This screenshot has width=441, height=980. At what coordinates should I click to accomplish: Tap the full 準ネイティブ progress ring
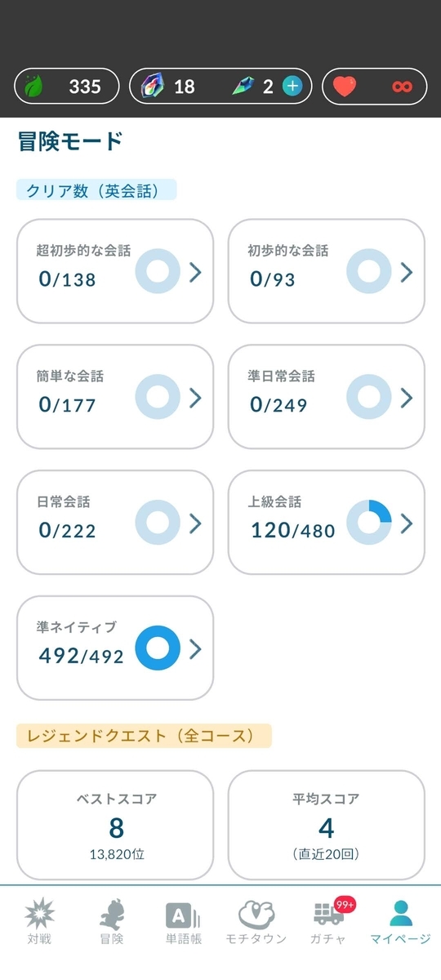(158, 648)
